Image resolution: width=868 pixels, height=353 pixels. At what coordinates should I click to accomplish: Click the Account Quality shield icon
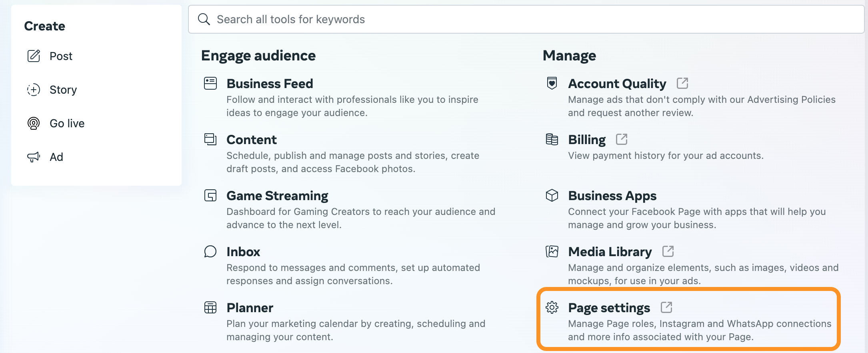tap(552, 83)
